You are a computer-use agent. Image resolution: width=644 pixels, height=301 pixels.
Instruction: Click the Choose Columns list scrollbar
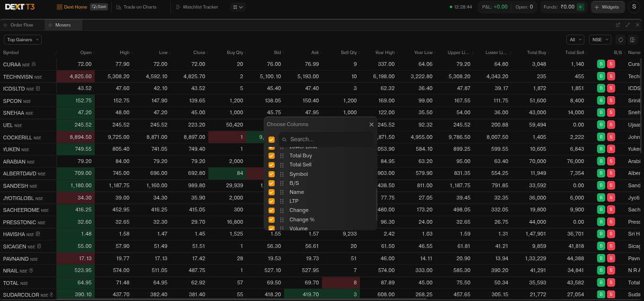tap(376, 205)
